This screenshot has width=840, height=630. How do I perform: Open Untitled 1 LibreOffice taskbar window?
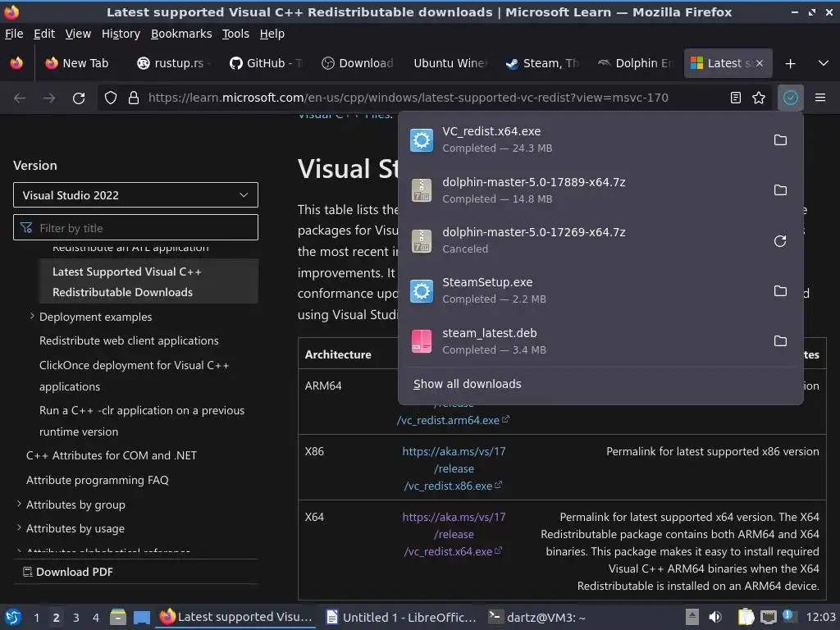click(401, 617)
